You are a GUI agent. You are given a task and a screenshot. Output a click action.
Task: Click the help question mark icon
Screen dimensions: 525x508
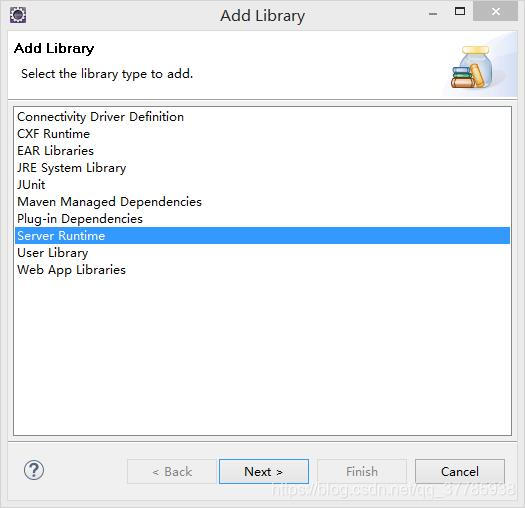tap(34, 470)
